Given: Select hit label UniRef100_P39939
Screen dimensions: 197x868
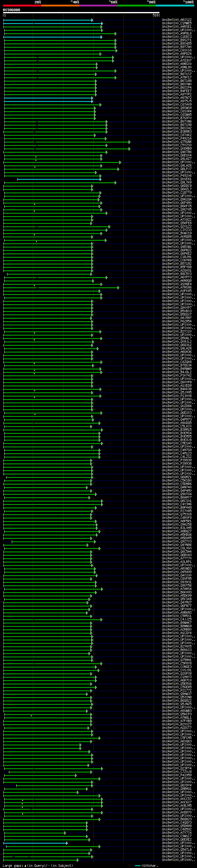Looking at the screenshot, I should pyautogui.click(x=177, y=460).
